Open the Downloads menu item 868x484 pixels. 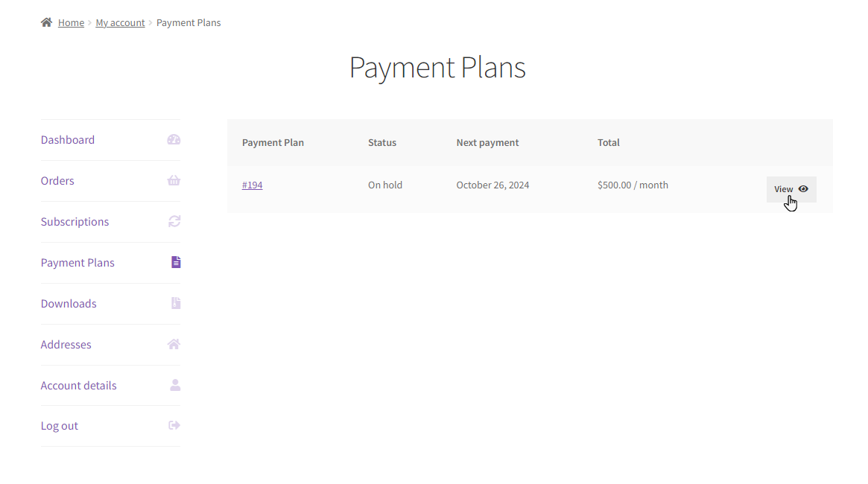[69, 304]
